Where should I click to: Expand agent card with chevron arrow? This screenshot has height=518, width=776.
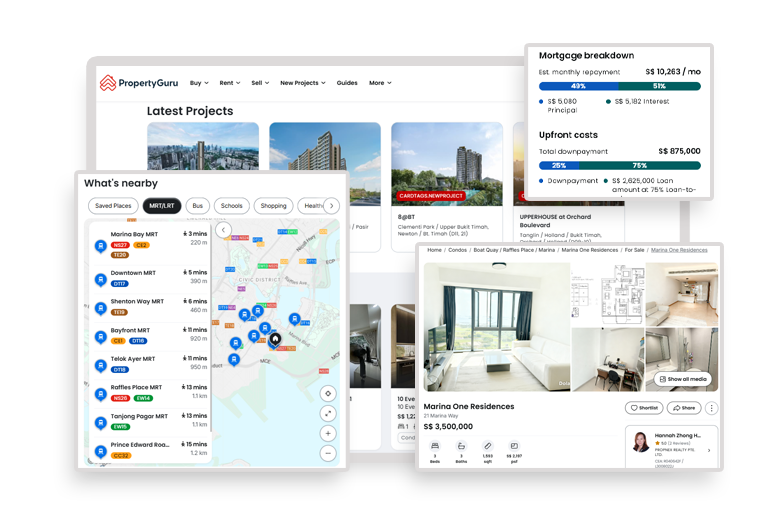(709, 450)
